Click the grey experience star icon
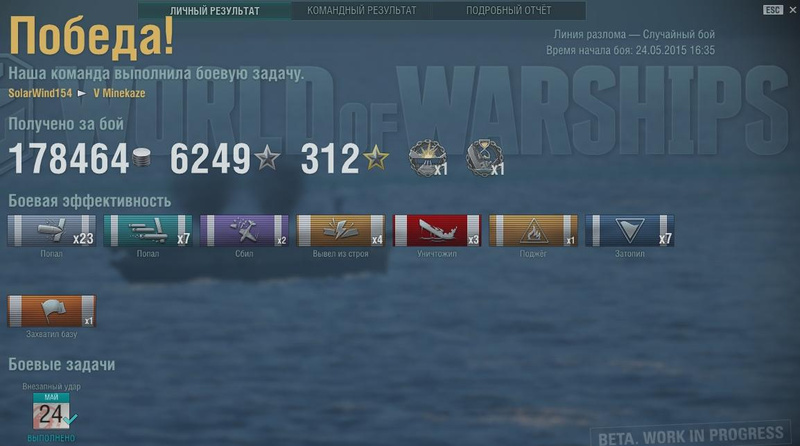Screen dimensions: 800x446 coord(267,157)
